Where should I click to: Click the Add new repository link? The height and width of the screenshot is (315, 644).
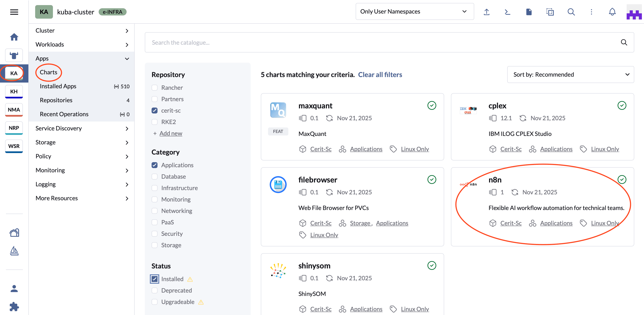tap(171, 134)
